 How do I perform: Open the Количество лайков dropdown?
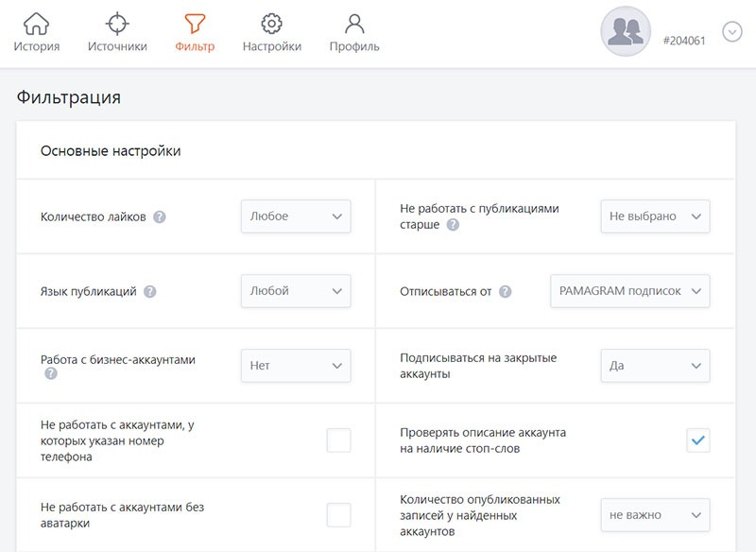click(296, 216)
